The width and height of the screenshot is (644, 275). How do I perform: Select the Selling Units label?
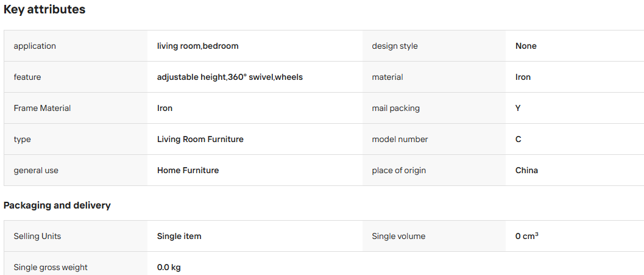pos(37,237)
